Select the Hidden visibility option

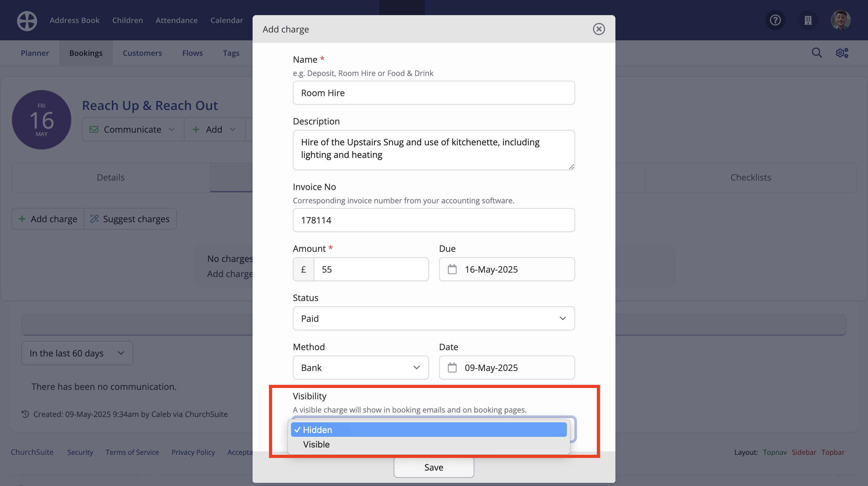point(429,429)
